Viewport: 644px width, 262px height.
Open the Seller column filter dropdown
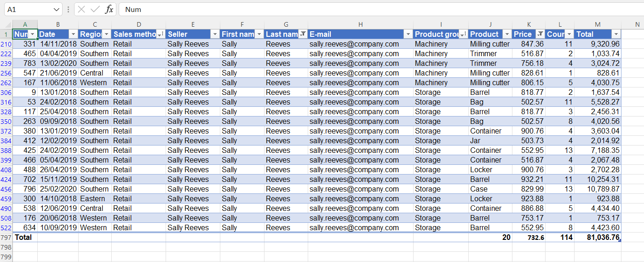tap(215, 34)
